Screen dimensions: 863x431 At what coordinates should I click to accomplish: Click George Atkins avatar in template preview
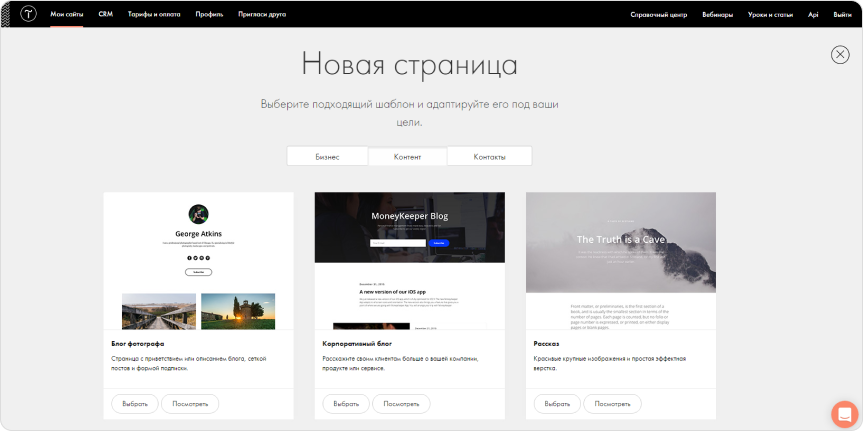point(198,213)
